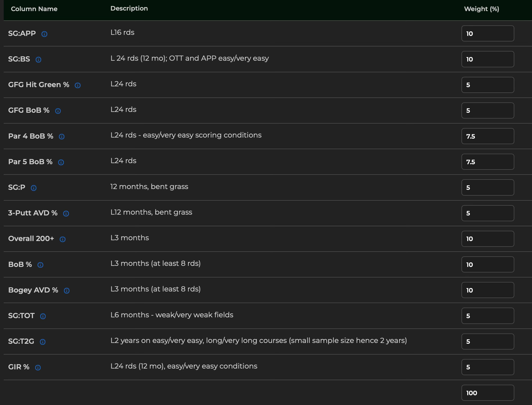Image resolution: width=532 pixels, height=405 pixels.
Task: Show info for GIR % stat
Action: 38,368
